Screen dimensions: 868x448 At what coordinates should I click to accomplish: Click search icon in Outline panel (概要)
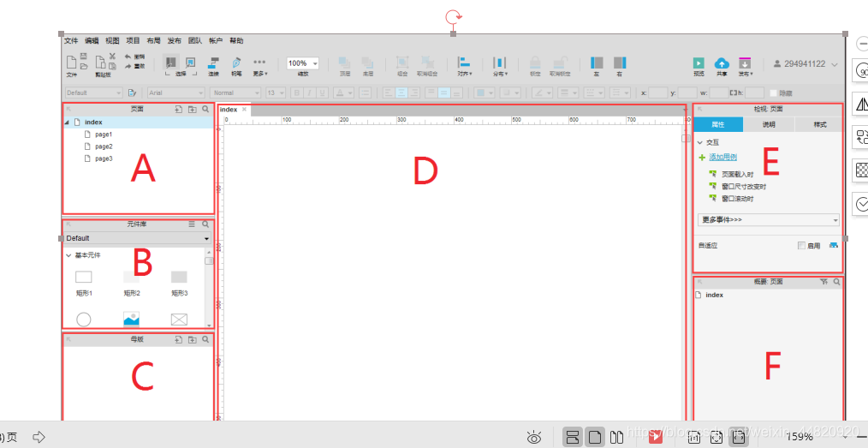click(x=836, y=282)
